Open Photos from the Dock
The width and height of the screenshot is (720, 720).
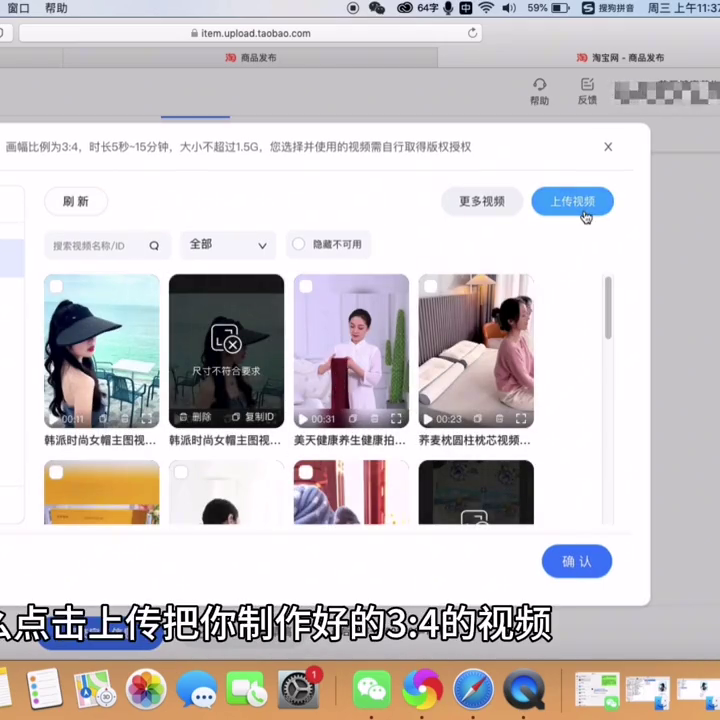point(146,689)
